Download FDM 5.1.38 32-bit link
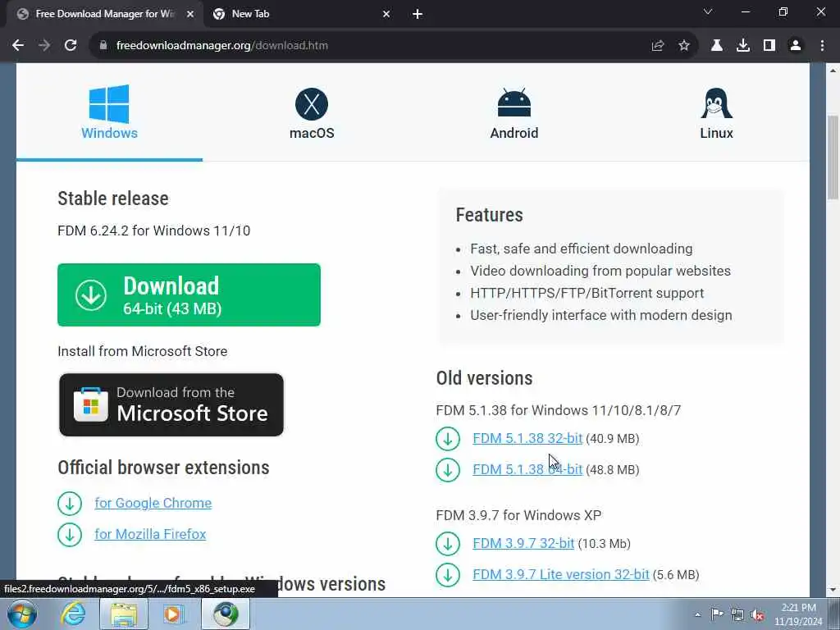The image size is (840, 630). coord(527,438)
